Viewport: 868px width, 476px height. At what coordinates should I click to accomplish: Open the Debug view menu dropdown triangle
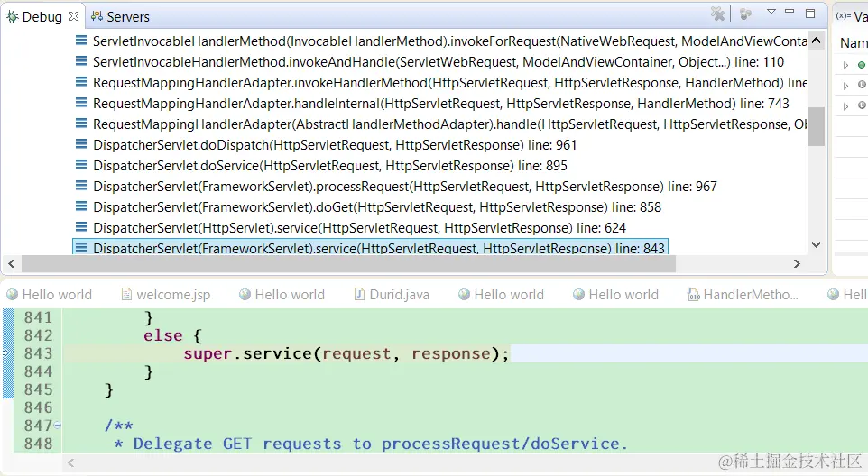click(771, 12)
